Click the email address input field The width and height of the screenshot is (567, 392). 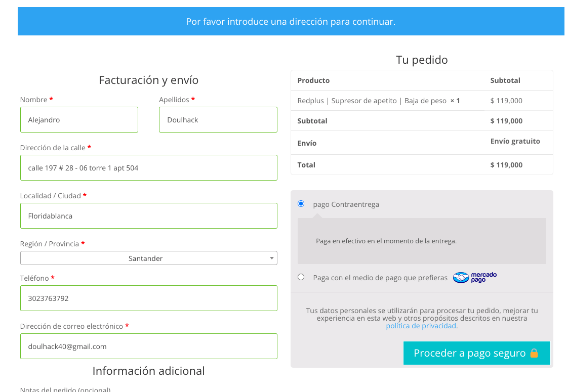[x=149, y=346]
